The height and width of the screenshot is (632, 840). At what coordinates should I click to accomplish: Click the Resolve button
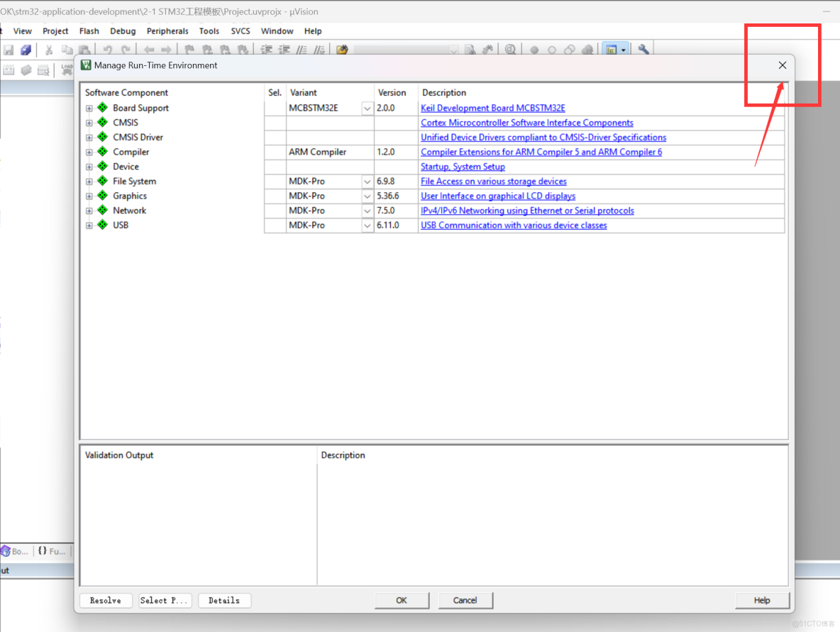point(106,600)
